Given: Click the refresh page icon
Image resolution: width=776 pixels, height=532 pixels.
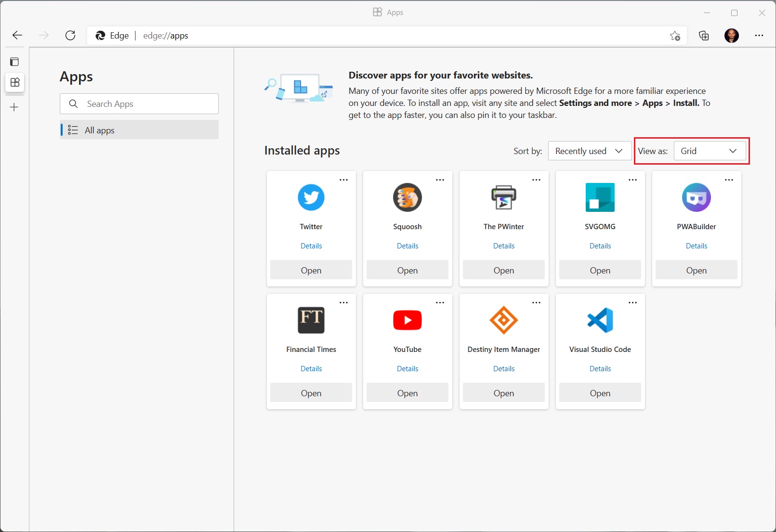Looking at the screenshot, I should pyautogui.click(x=70, y=35).
